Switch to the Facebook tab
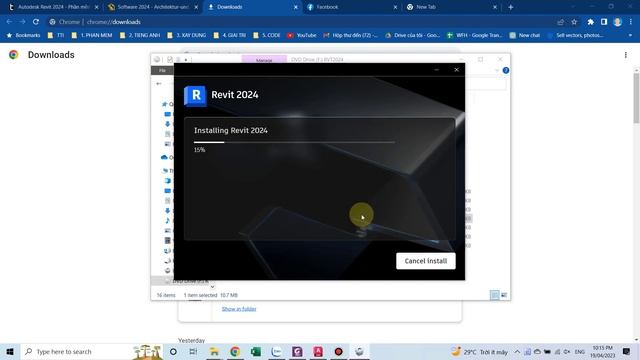 351,7
